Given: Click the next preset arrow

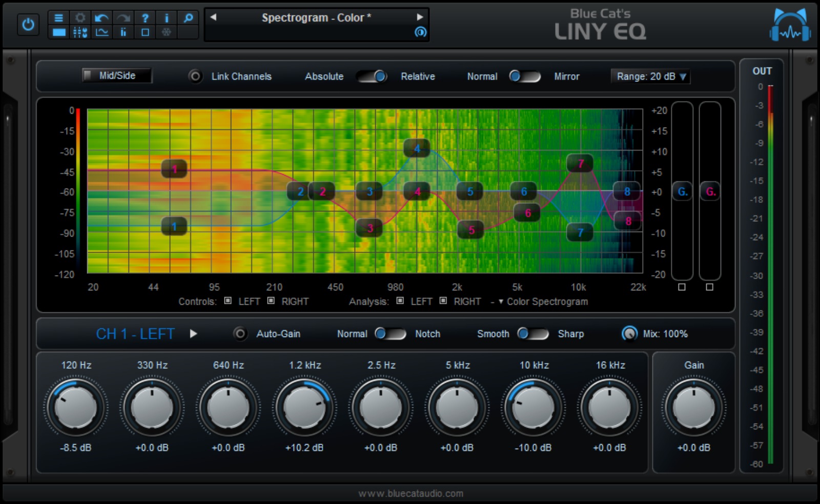Looking at the screenshot, I should coord(420,17).
